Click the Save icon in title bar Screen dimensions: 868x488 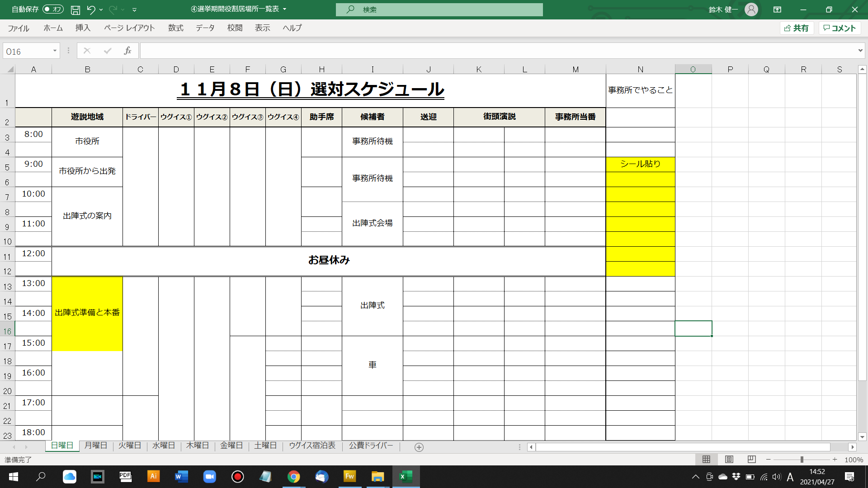[x=75, y=9]
